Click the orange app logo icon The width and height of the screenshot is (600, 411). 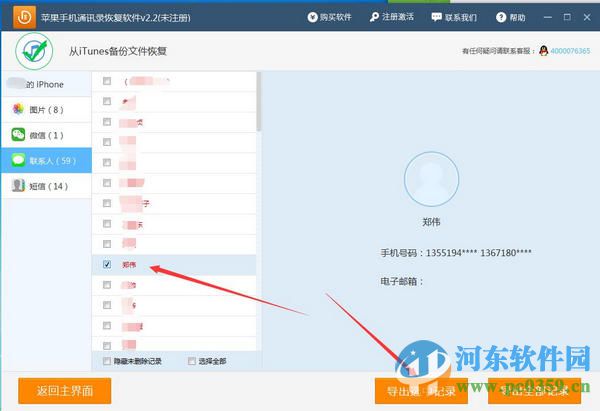coord(24,17)
